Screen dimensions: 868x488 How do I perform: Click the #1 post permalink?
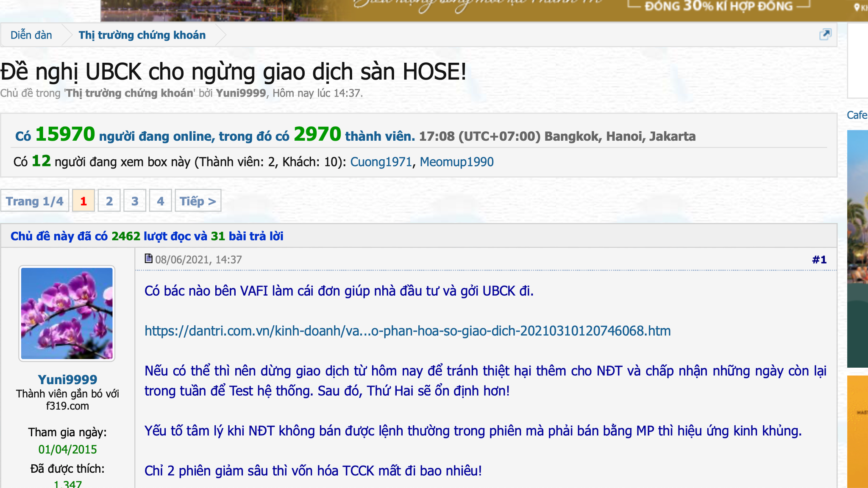(819, 260)
